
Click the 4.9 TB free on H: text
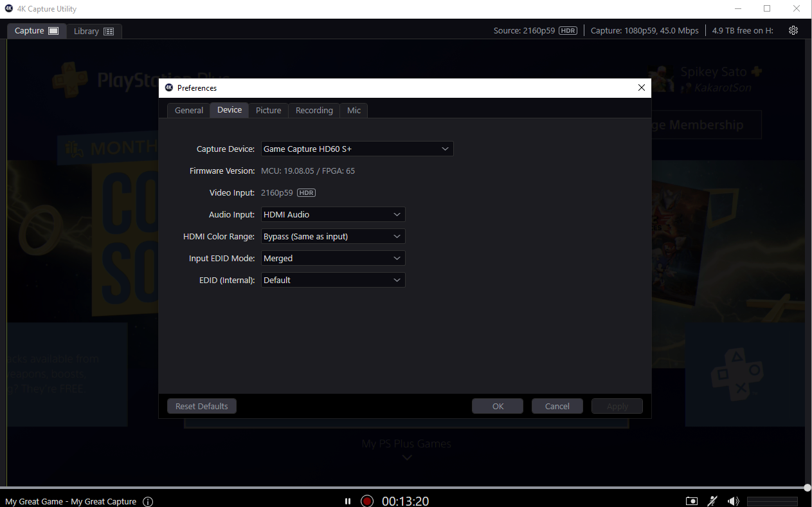coord(743,30)
